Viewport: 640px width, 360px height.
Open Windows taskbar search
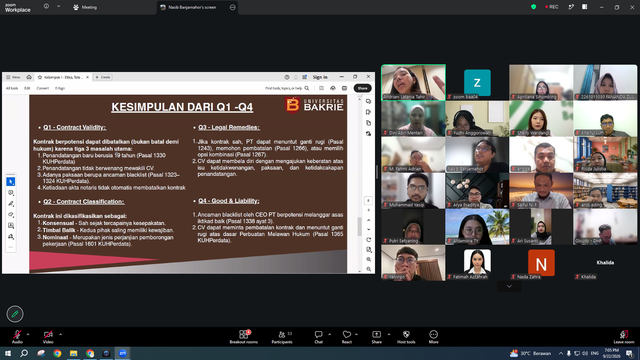click(x=24, y=353)
